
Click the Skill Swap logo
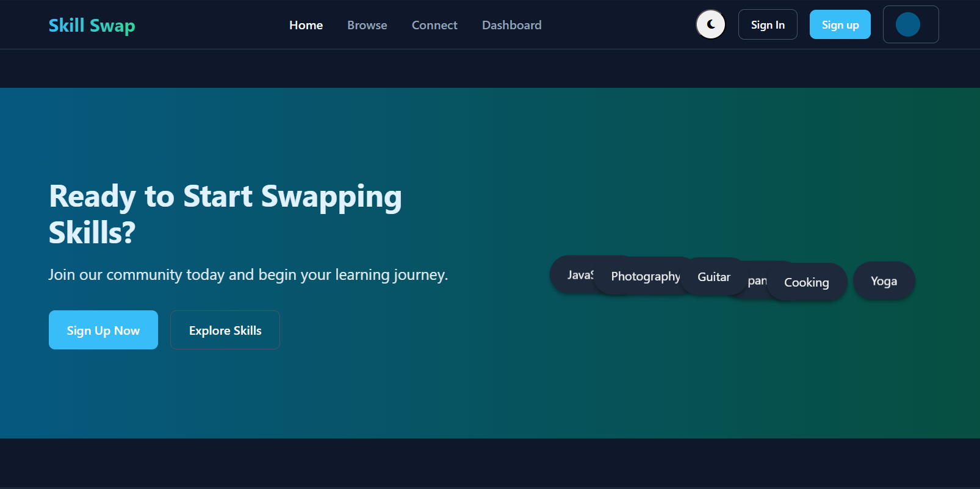coord(92,26)
